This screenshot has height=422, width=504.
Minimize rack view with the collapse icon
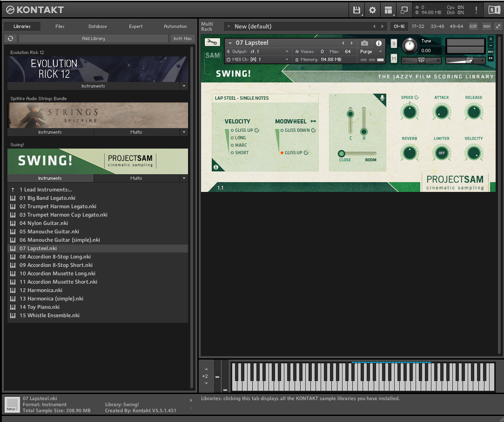(x=498, y=27)
